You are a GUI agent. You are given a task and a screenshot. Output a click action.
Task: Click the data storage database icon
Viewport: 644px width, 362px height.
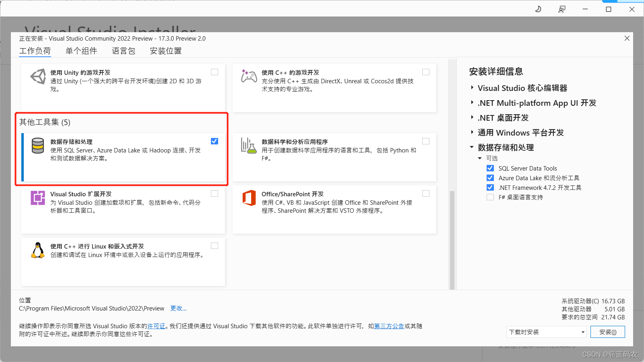[38, 146]
